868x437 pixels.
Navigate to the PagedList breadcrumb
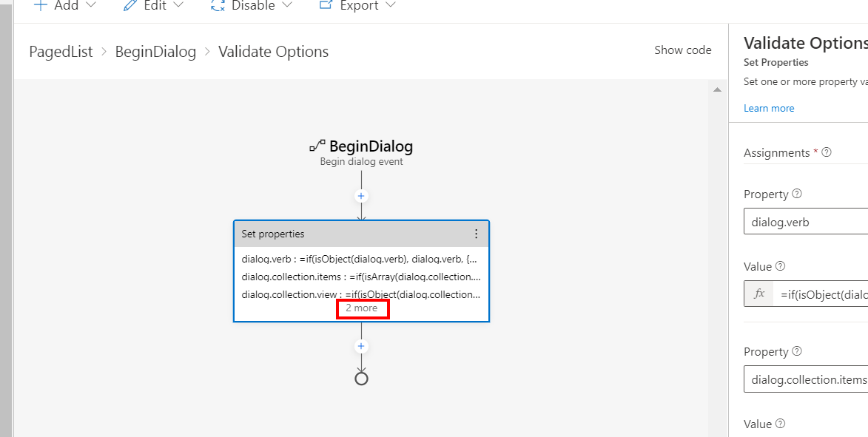(x=61, y=51)
